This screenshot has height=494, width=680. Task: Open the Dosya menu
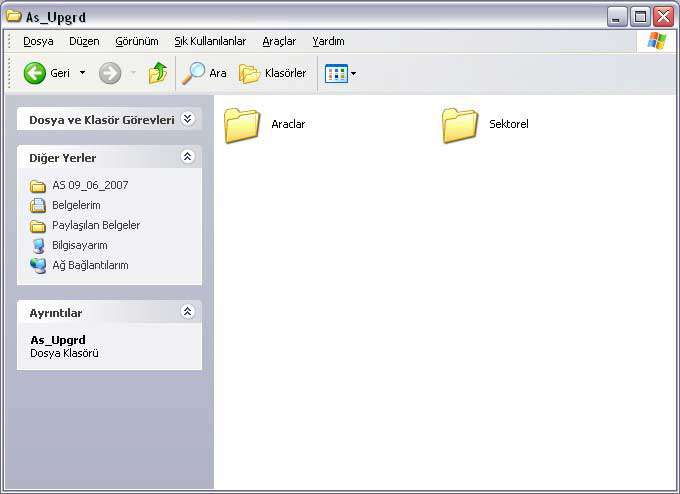click(x=38, y=41)
